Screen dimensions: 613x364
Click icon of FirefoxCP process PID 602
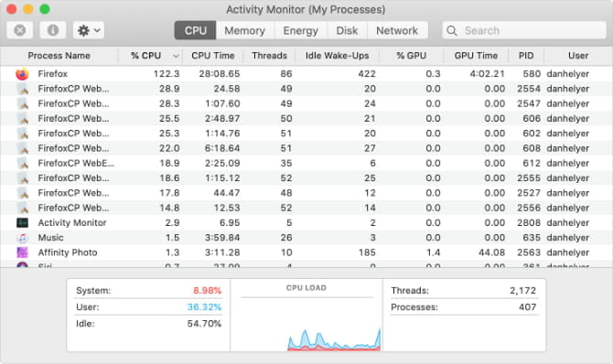(23, 134)
